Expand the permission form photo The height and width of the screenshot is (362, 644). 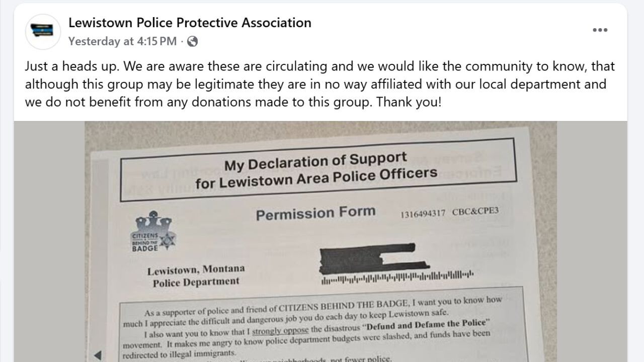(x=322, y=241)
